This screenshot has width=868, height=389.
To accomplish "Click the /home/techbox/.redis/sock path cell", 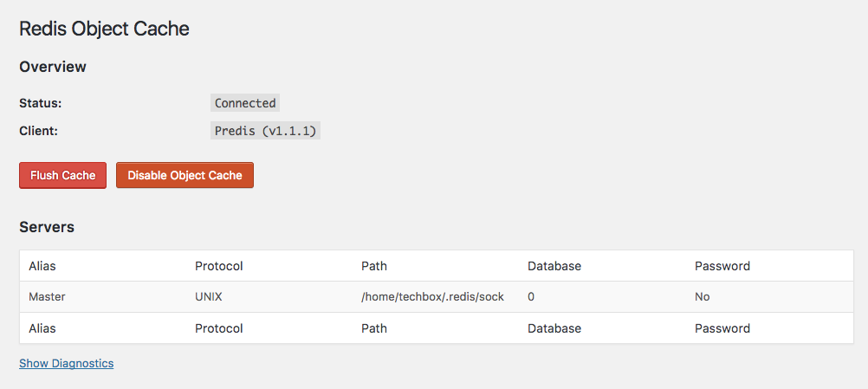I will click(432, 296).
